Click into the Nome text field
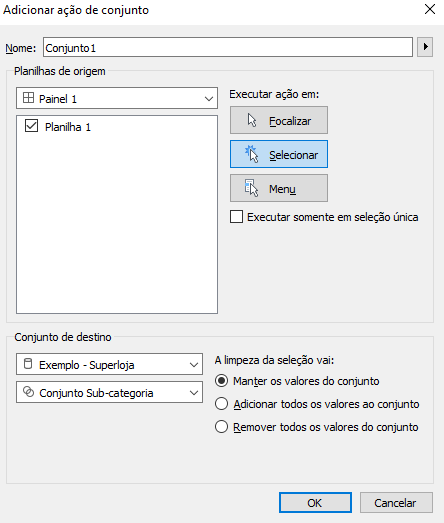Image resolution: width=444 pixels, height=523 pixels. click(x=228, y=47)
